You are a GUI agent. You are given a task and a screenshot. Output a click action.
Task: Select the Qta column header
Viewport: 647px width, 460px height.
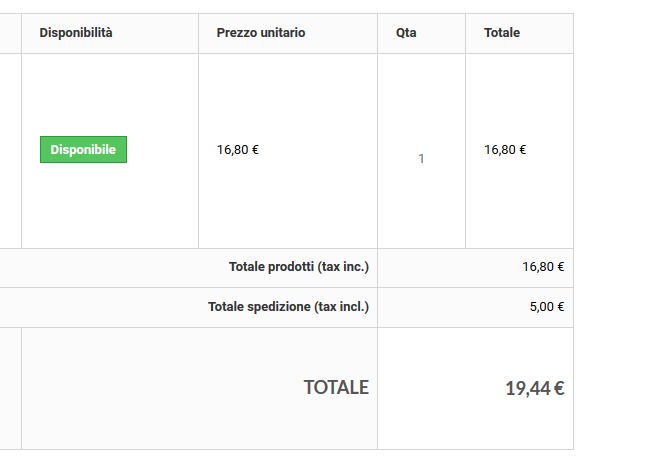point(406,33)
